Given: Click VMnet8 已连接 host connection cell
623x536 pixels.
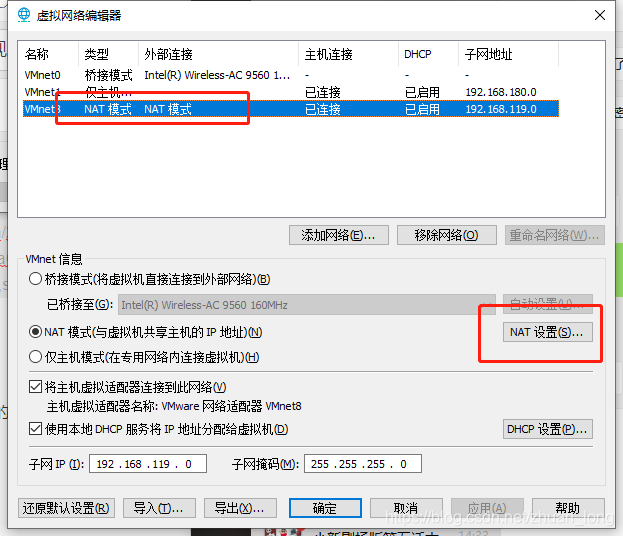Looking at the screenshot, I should point(323,109).
